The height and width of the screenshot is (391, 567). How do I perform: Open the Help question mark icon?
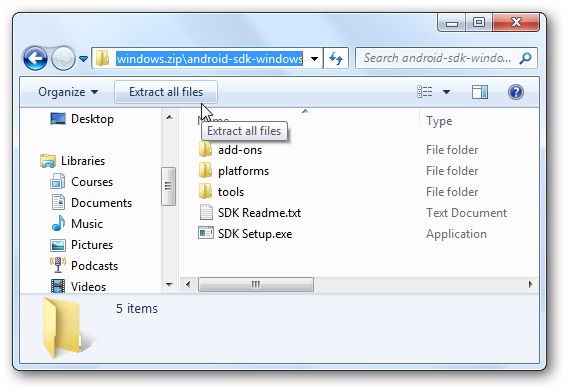(515, 92)
